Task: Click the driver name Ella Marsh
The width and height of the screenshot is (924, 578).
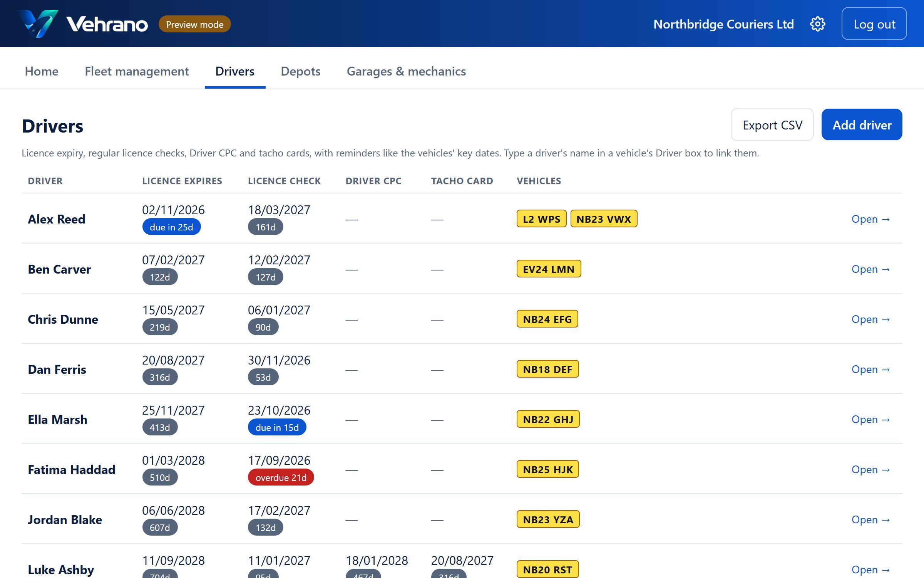Action: click(x=58, y=419)
